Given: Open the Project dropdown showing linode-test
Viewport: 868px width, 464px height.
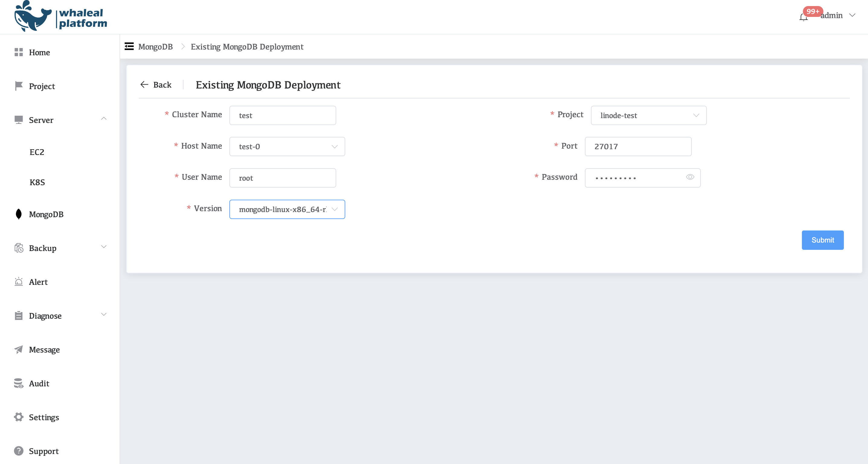Looking at the screenshot, I should (x=648, y=115).
